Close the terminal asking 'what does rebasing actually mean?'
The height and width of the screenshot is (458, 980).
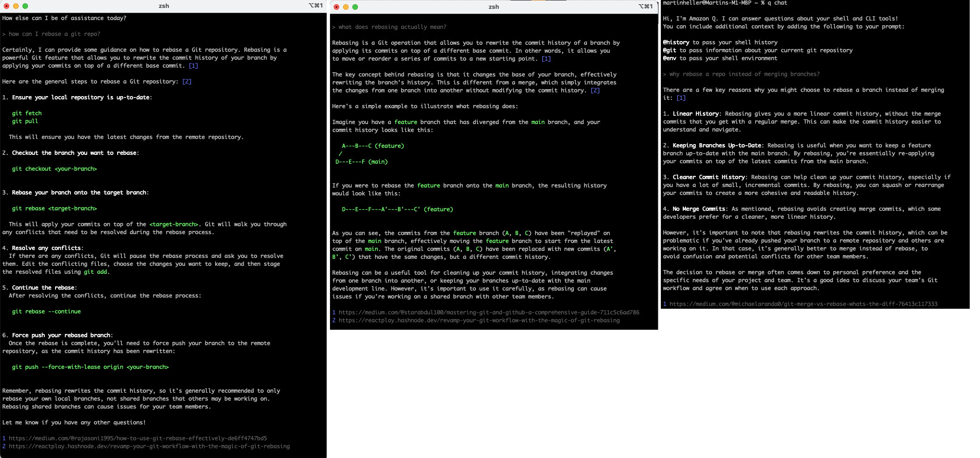click(x=336, y=7)
